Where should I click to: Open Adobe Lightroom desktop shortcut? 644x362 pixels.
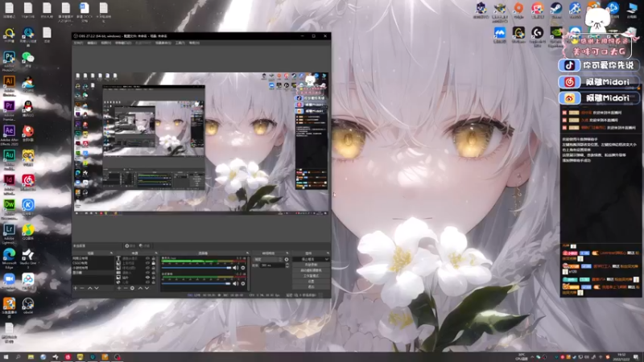click(9, 229)
